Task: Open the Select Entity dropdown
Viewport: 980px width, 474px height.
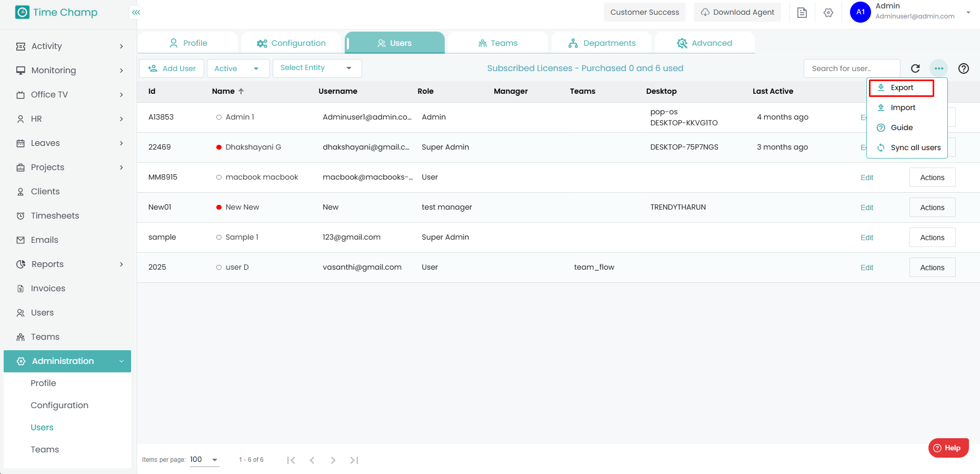Action: (317, 68)
